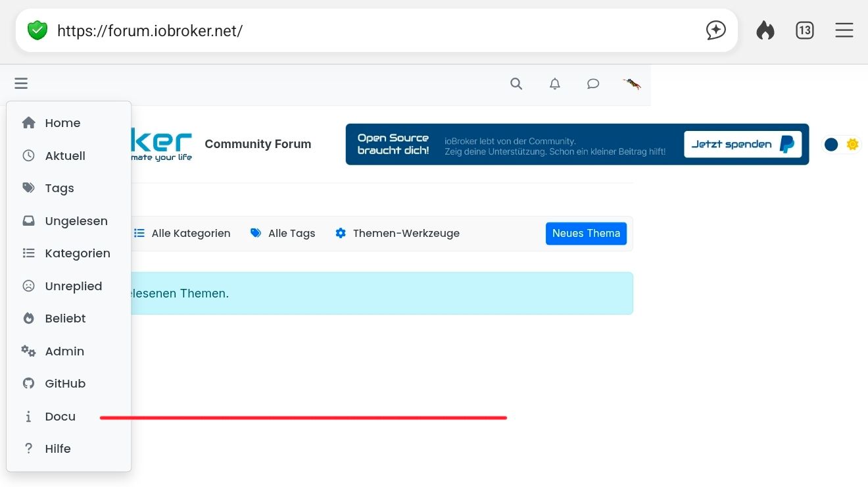The height and width of the screenshot is (487, 868).
Task: Click the Ungelesen inbox icon
Action: click(28, 221)
